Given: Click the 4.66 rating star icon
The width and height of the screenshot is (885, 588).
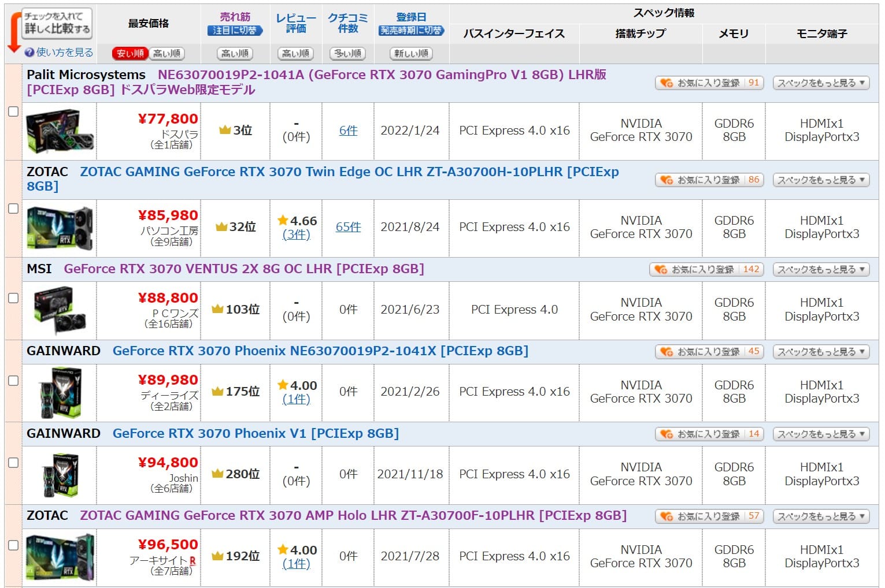Looking at the screenshot, I should pyautogui.click(x=283, y=220).
